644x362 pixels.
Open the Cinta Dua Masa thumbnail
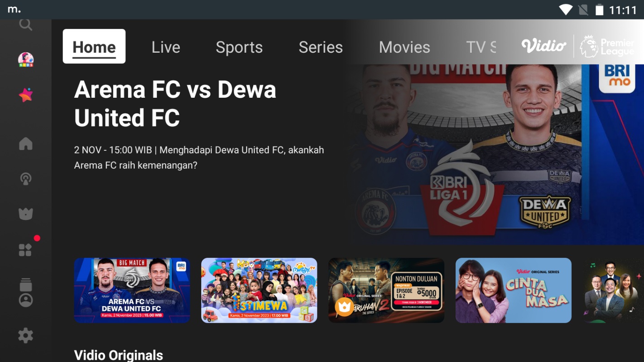click(514, 290)
